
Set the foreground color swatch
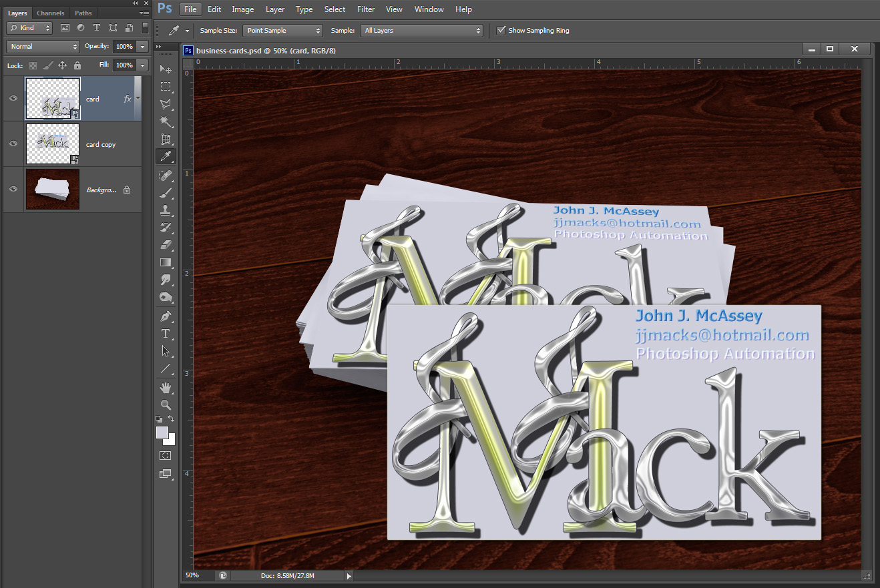click(x=162, y=432)
